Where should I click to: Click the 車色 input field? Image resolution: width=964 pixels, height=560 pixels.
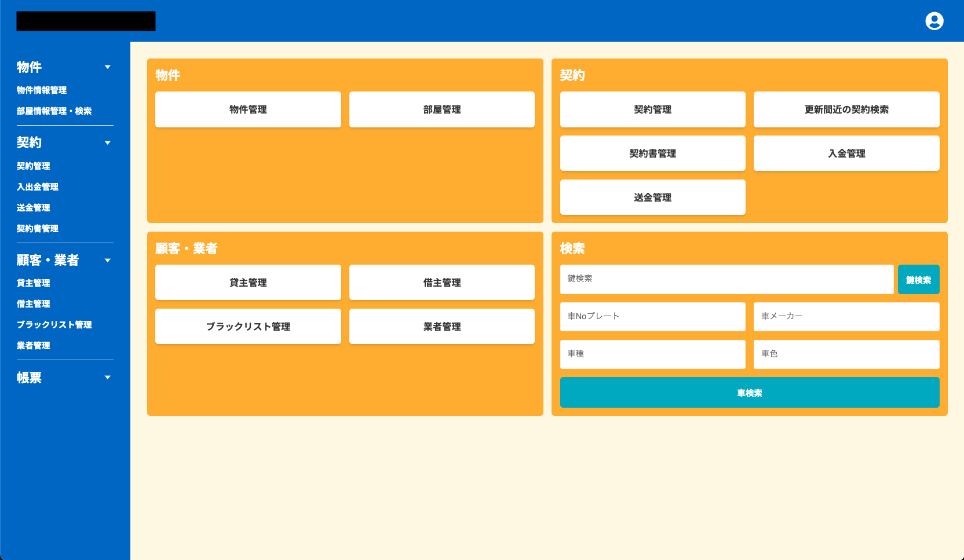point(846,354)
